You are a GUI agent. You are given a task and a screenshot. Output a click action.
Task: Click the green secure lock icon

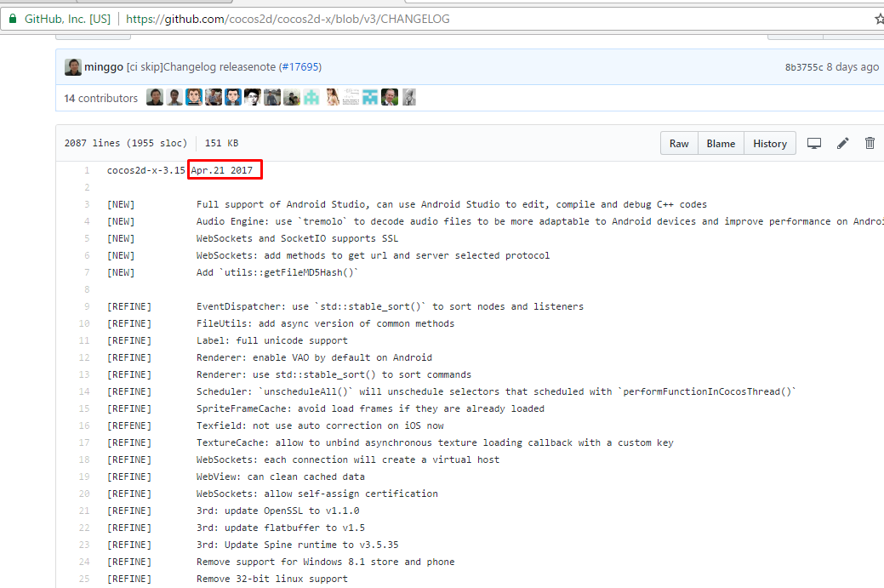(x=12, y=19)
